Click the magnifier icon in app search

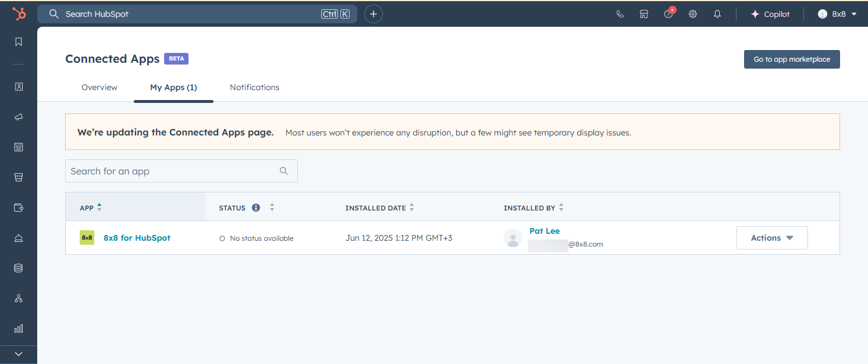[284, 171]
